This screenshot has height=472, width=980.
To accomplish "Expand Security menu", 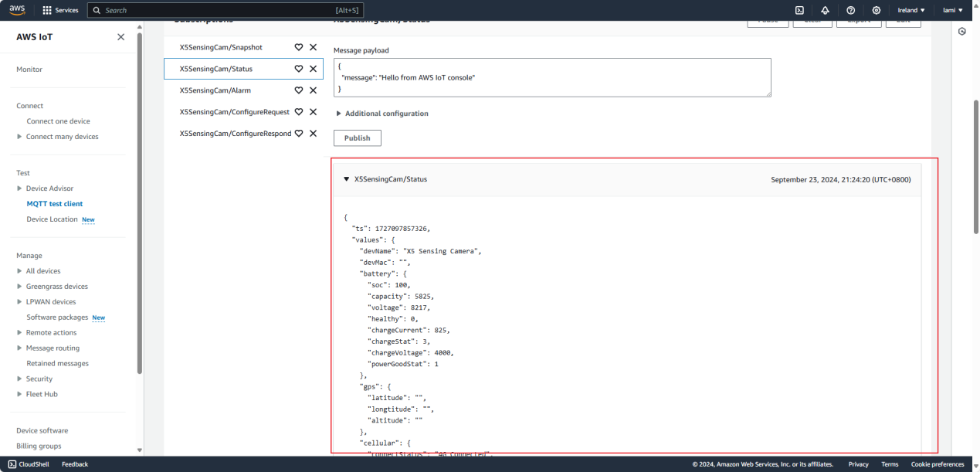I will click(x=19, y=379).
